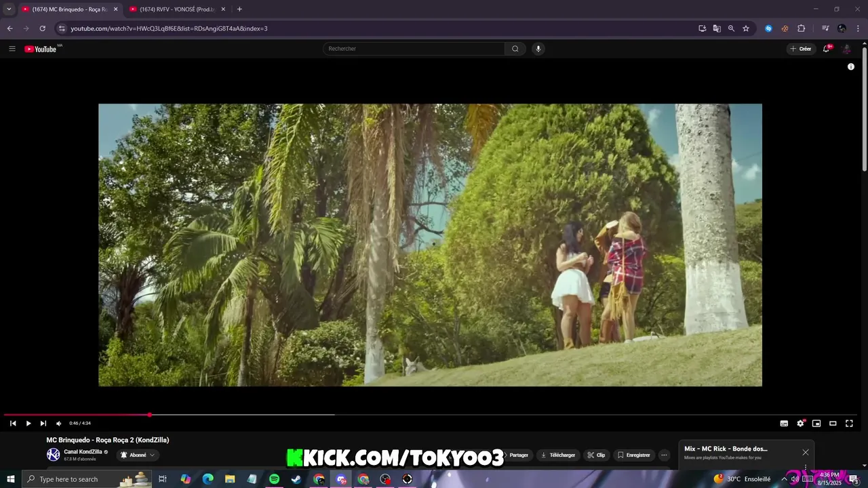
Task: Start voice search with the microphone
Action: (x=538, y=49)
